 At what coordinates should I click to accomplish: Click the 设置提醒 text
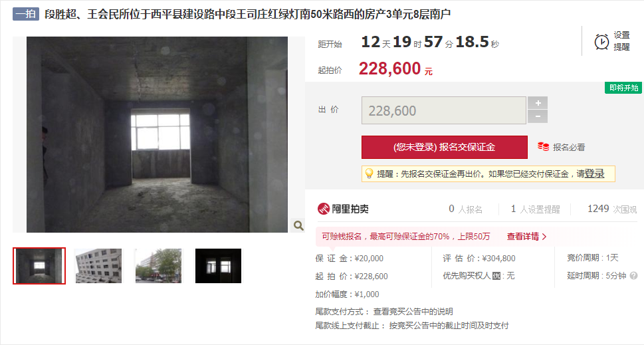(x=621, y=41)
